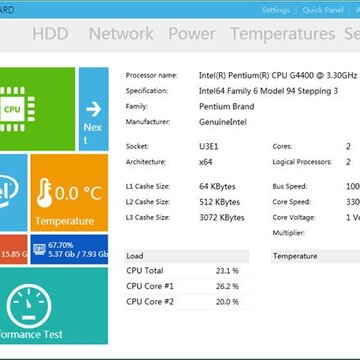The width and height of the screenshot is (360, 360).
Task: Select the CPU Core #1 row
Action: pyautogui.click(x=187, y=286)
